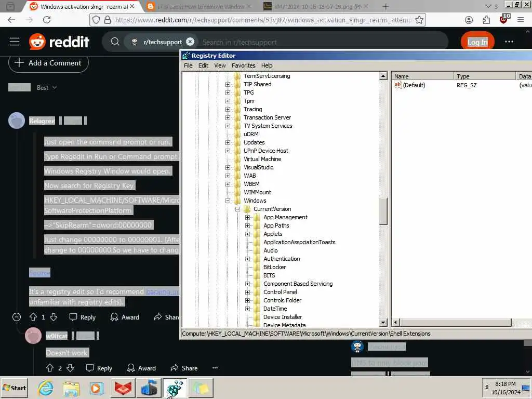This screenshot has height=399, width=532.
Task: Click the Registry Editor taskbar button
Action: click(175, 388)
